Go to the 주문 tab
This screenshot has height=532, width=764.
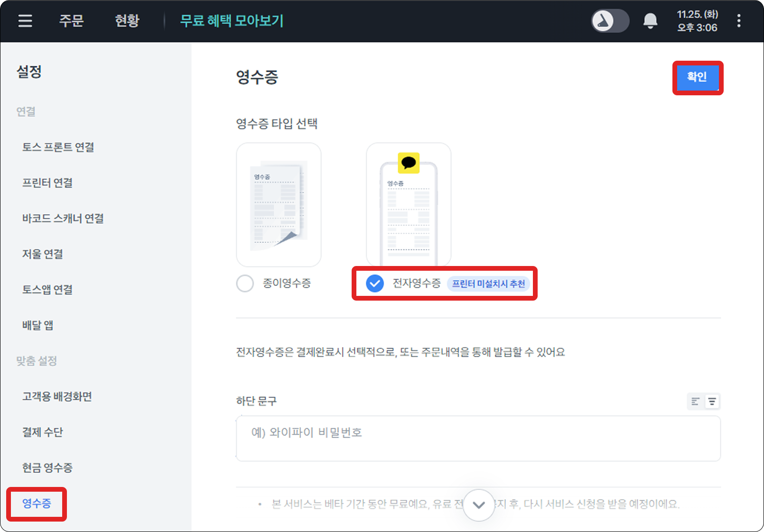71,21
